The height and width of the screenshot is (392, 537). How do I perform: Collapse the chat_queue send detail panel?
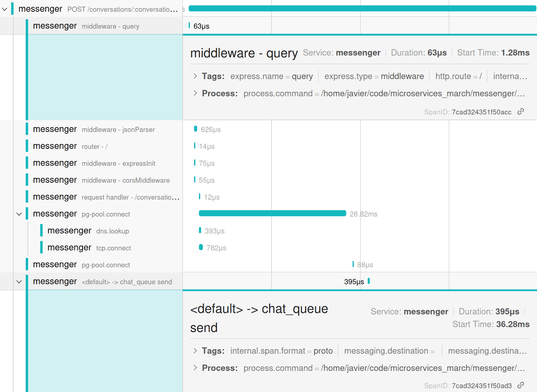click(x=19, y=282)
